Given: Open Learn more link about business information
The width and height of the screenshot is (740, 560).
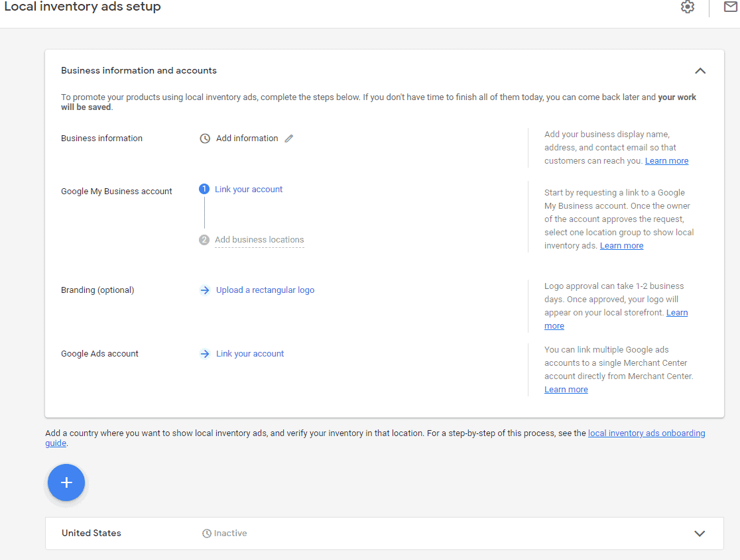Looking at the screenshot, I should pyautogui.click(x=666, y=161).
